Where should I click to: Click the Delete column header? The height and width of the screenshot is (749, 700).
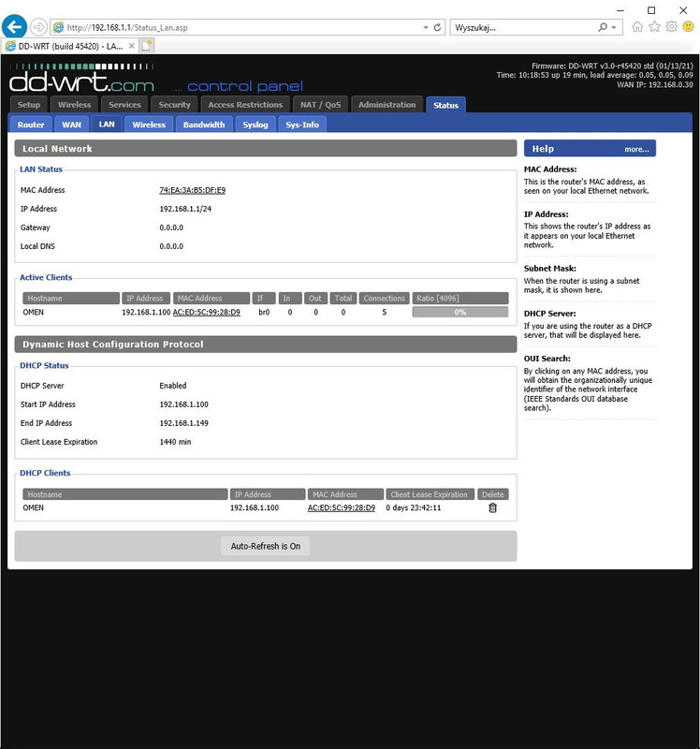[x=493, y=494]
